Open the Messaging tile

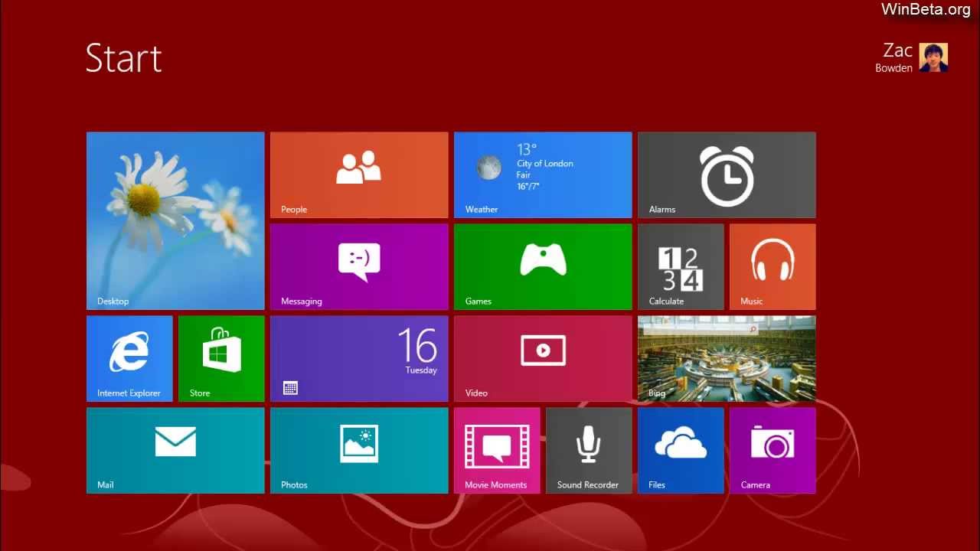(359, 266)
